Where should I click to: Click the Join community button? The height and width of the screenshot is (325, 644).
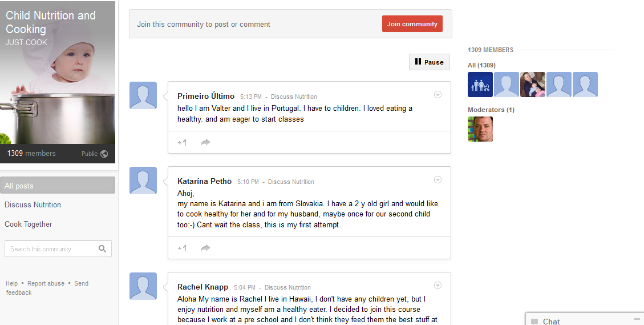[412, 24]
